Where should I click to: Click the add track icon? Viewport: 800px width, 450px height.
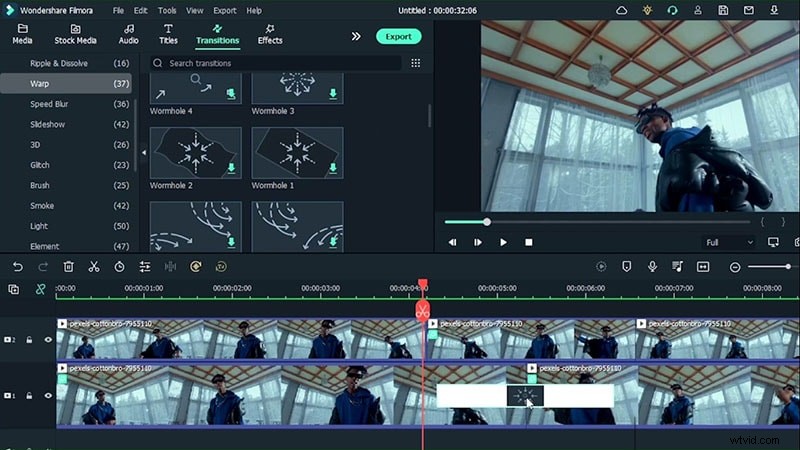click(x=14, y=289)
